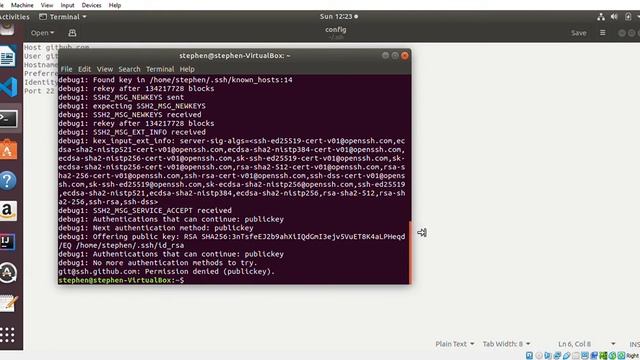Open Plain Text language dropdown
This screenshot has width=640, height=360.
(x=455, y=344)
